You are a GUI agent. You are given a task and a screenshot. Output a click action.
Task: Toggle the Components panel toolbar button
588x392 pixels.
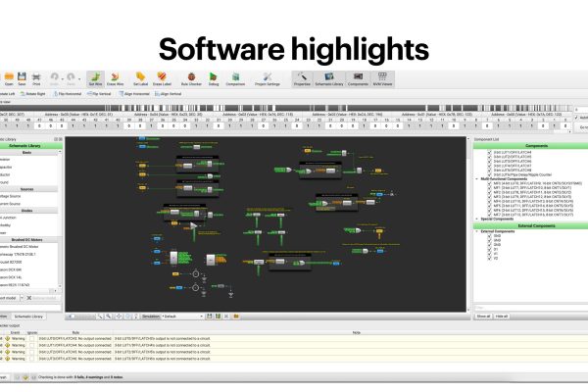click(358, 78)
